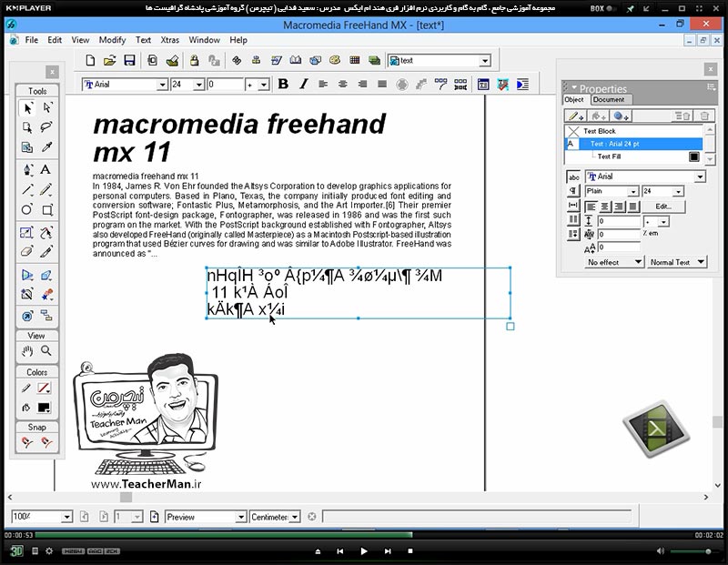Open the Plain style dropdown
The image size is (728, 565).
coord(633,191)
